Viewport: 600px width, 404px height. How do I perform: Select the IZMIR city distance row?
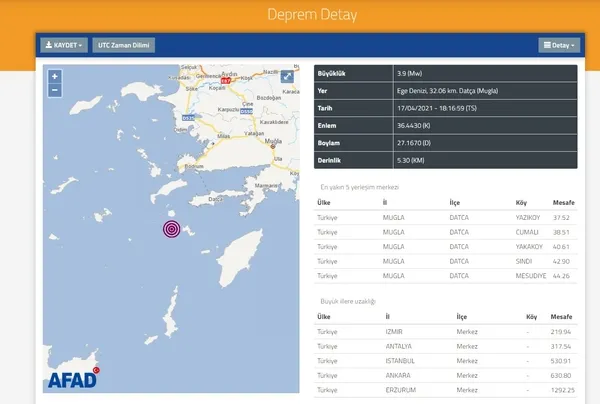(446, 331)
